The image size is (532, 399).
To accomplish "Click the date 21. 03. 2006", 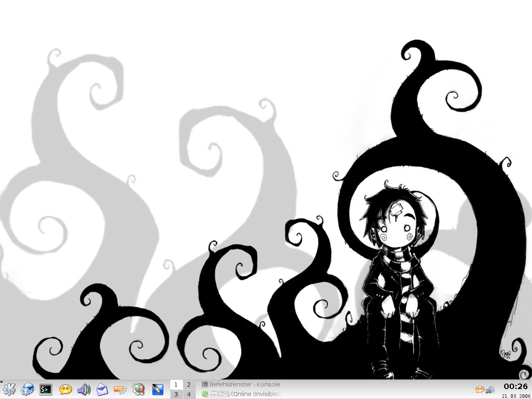I will coord(515,396).
